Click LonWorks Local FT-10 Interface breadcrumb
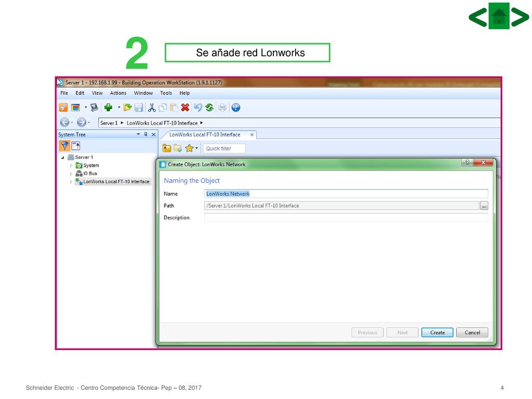This screenshot has height=399, width=532. pos(162,123)
